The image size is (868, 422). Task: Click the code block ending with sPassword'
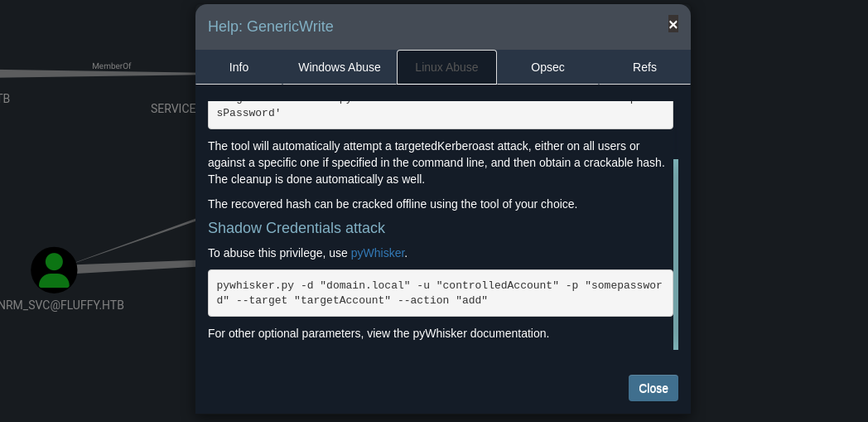440,114
